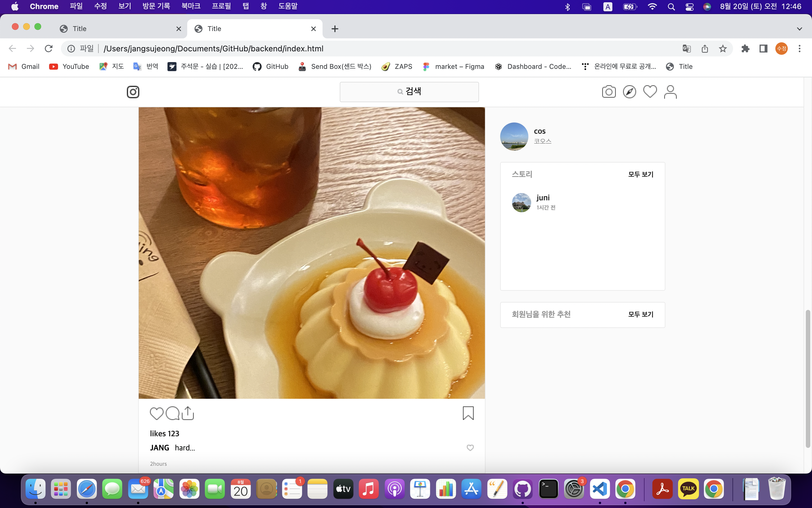The image size is (812, 508).
Task: Open the 도움말 menu
Action: [x=288, y=6]
